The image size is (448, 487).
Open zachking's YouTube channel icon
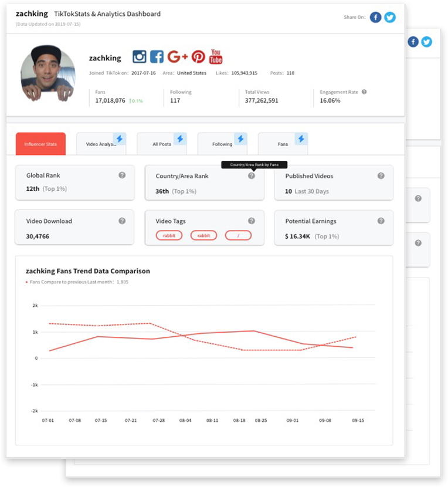[216, 56]
